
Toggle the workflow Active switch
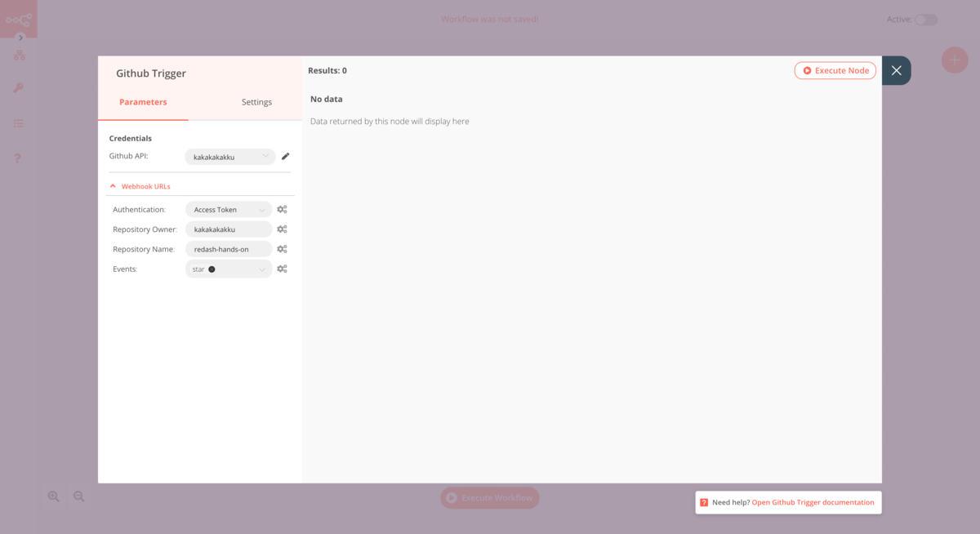(926, 20)
